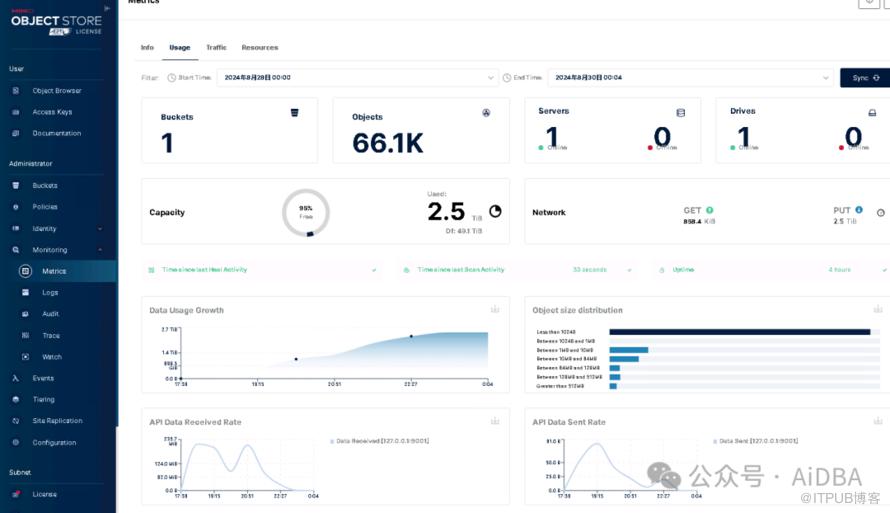Click the Access Keys sidebar icon

pos(16,112)
